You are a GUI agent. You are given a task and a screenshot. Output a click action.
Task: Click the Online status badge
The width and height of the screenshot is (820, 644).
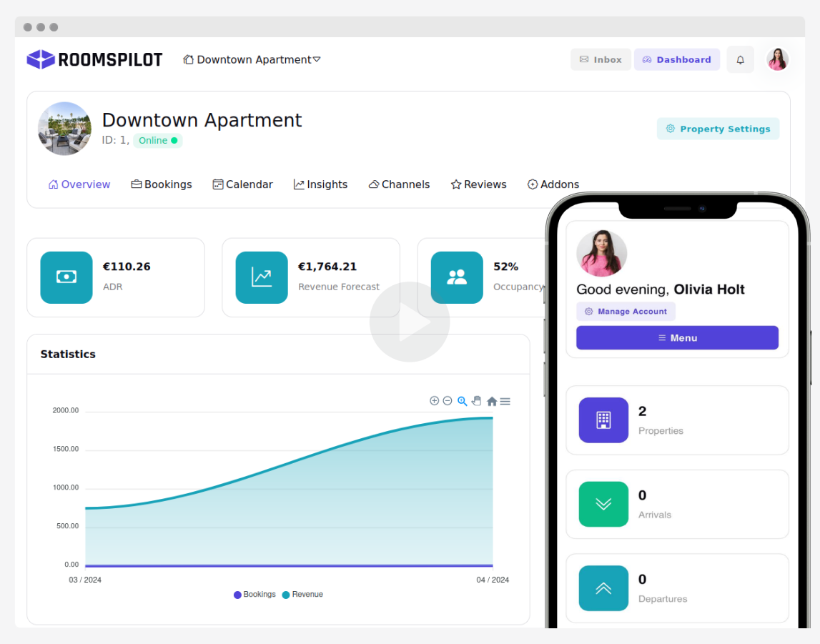point(157,140)
